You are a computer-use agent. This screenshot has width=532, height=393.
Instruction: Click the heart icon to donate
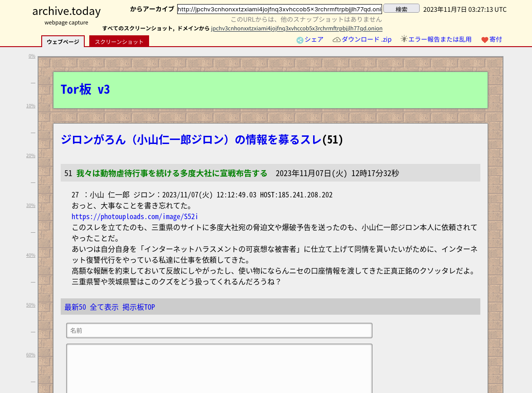tap(484, 40)
